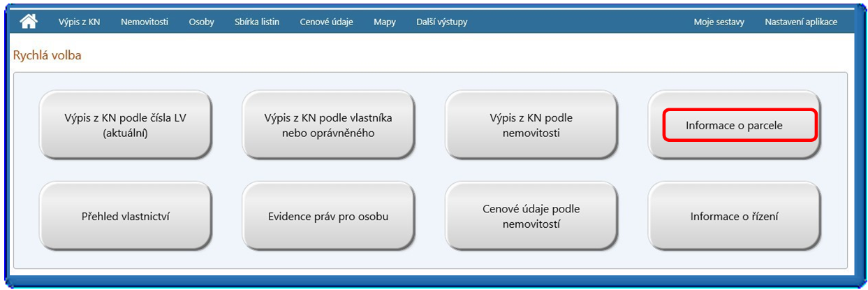Open the Výpis z KN menu
The image size is (868, 290).
click(79, 22)
